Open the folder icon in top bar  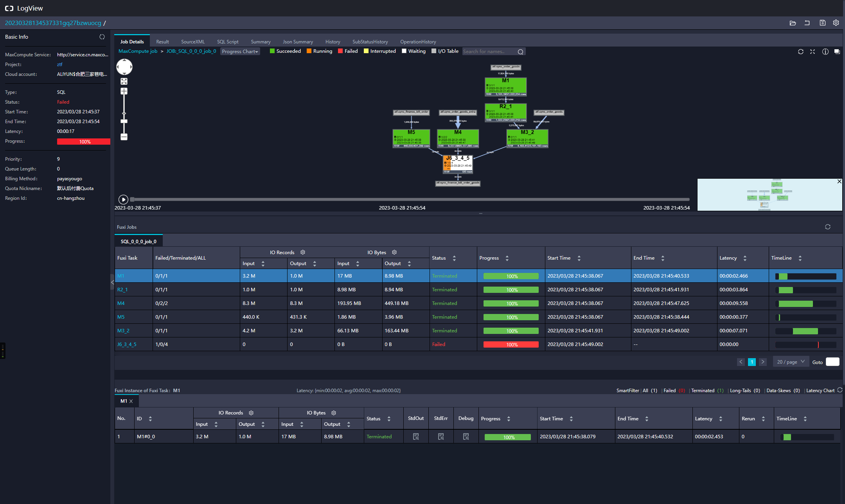pos(793,23)
